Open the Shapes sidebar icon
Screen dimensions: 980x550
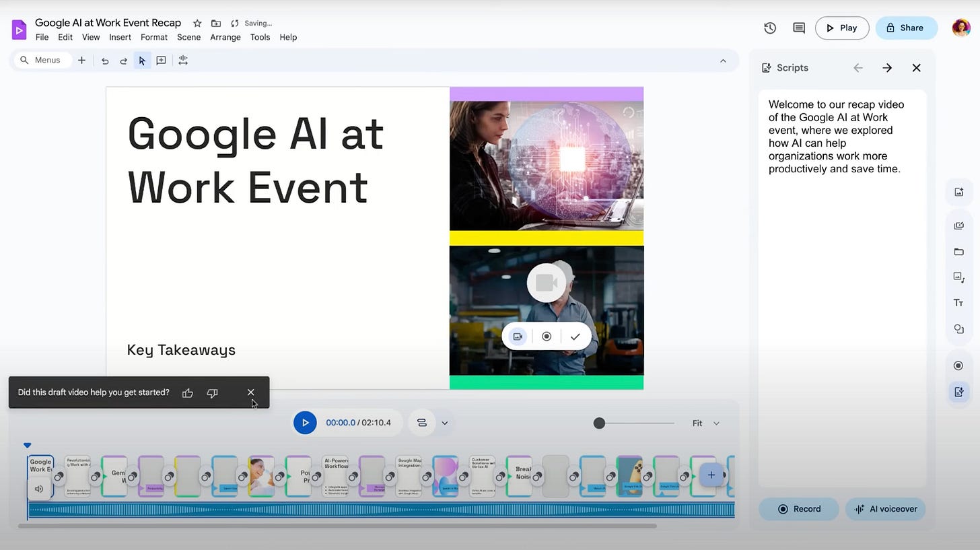[x=959, y=329]
